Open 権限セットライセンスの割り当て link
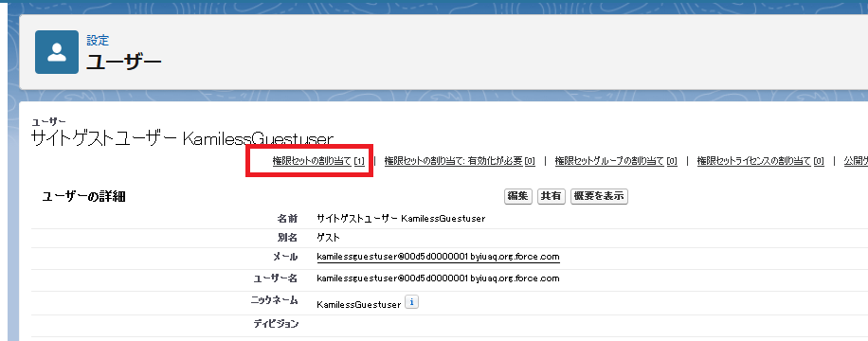Image resolution: width=868 pixels, height=341 pixels. tap(760, 161)
